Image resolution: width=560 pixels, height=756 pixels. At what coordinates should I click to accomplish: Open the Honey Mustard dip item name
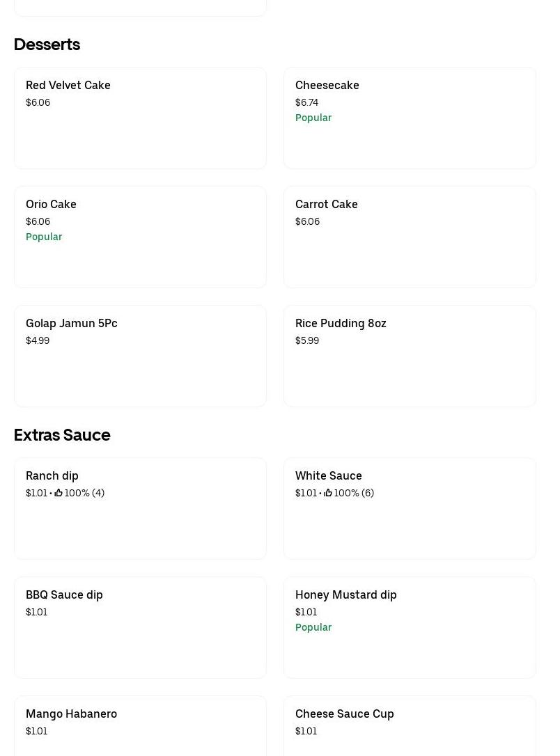point(346,594)
